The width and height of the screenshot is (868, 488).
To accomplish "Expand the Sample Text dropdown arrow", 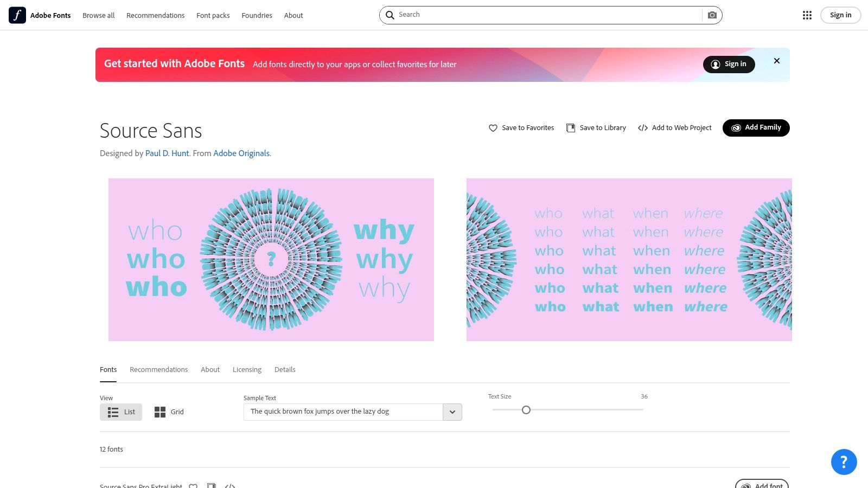I will coord(452,412).
